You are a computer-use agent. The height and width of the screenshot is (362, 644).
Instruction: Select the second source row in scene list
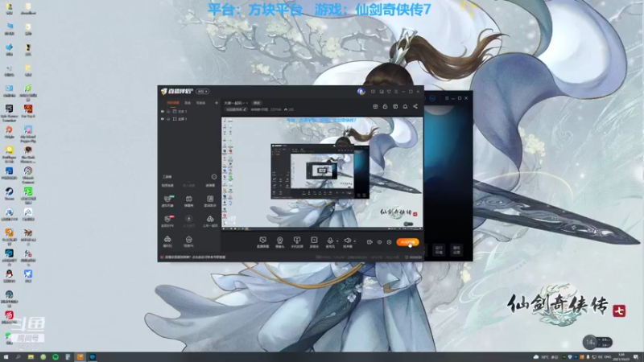[189, 119]
